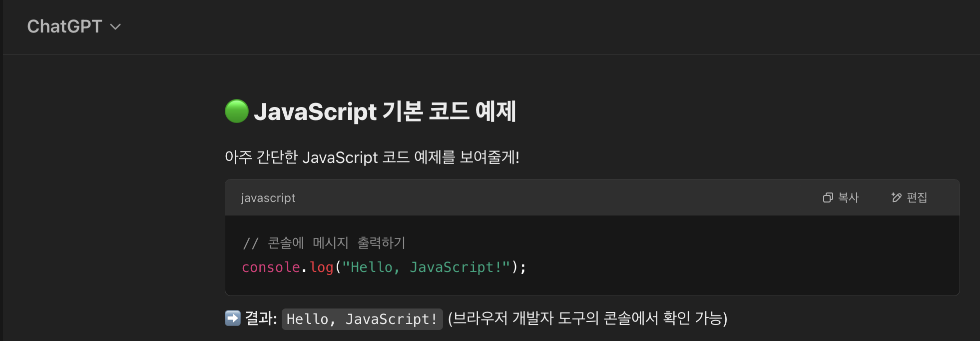Click the copy icon in code block header

[828, 197]
